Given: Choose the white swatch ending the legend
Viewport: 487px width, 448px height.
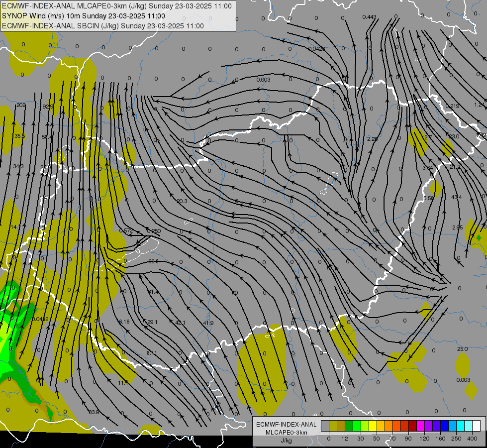Looking at the screenshot, I should coord(476,426).
